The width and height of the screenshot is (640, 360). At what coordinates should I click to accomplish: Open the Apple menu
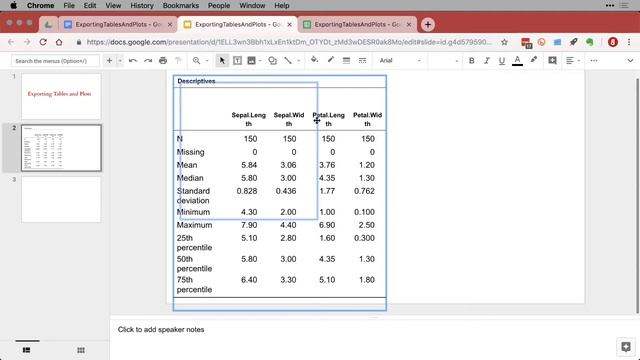point(13,6)
